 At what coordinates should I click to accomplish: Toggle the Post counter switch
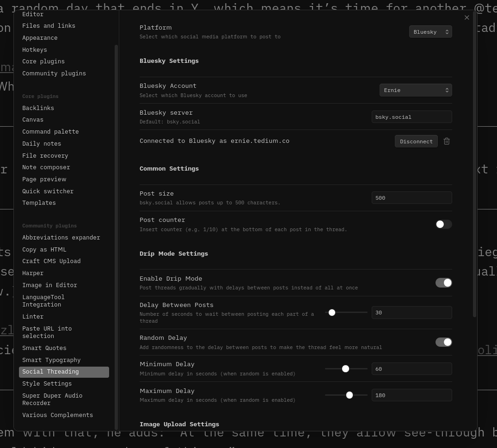click(x=443, y=224)
